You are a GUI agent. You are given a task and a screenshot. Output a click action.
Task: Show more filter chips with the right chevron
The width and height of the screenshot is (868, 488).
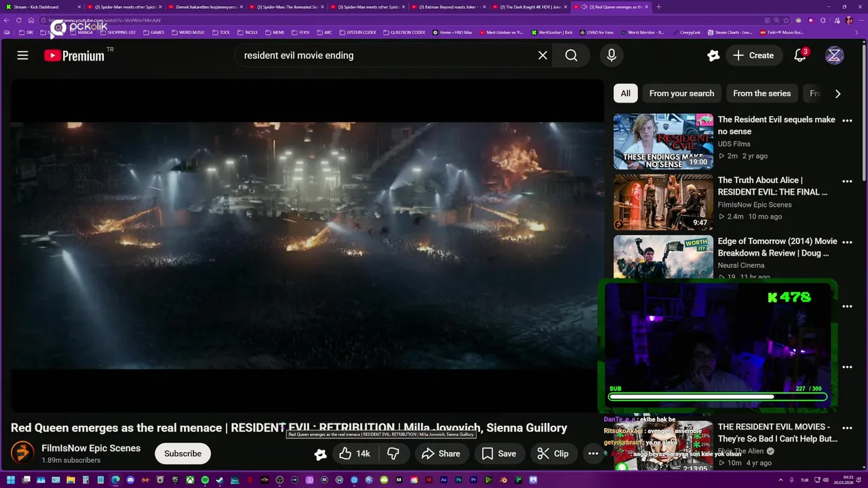coord(837,94)
